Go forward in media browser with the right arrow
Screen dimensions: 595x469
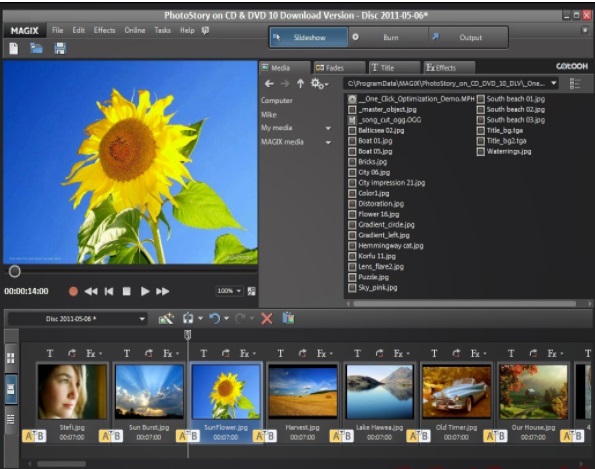tap(285, 83)
